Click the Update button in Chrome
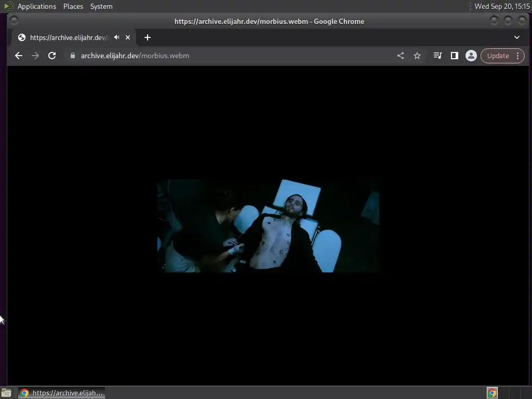Viewport: 532px width, 399px height. pyautogui.click(x=498, y=56)
